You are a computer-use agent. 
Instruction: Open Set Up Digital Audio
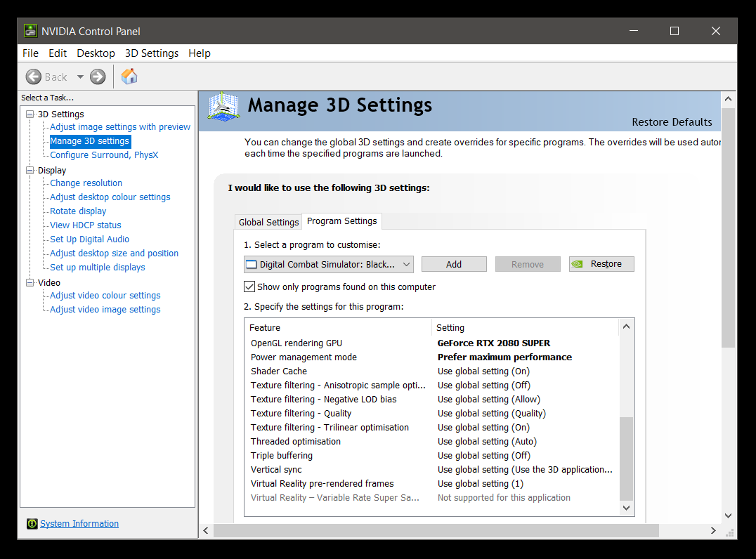[x=89, y=239]
